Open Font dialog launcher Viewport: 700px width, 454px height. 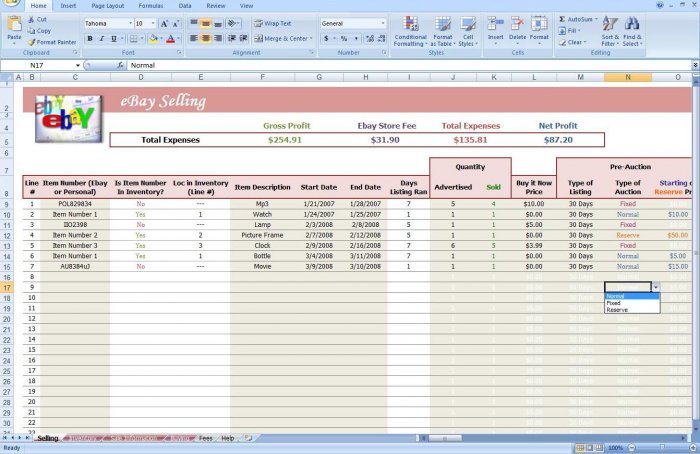pos(179,53)
